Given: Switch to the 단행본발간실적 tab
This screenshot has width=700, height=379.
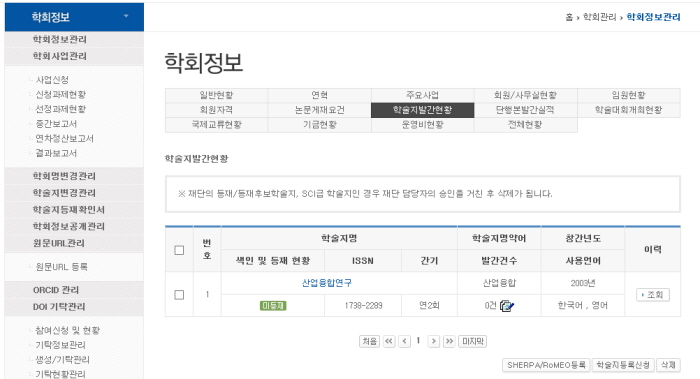Looking at the screenshot, I should click(x=525, y=110).
